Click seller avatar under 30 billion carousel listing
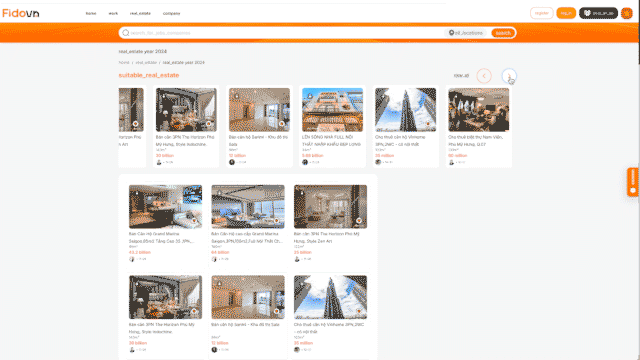This screenshot has width=640, height=360. 159,162
